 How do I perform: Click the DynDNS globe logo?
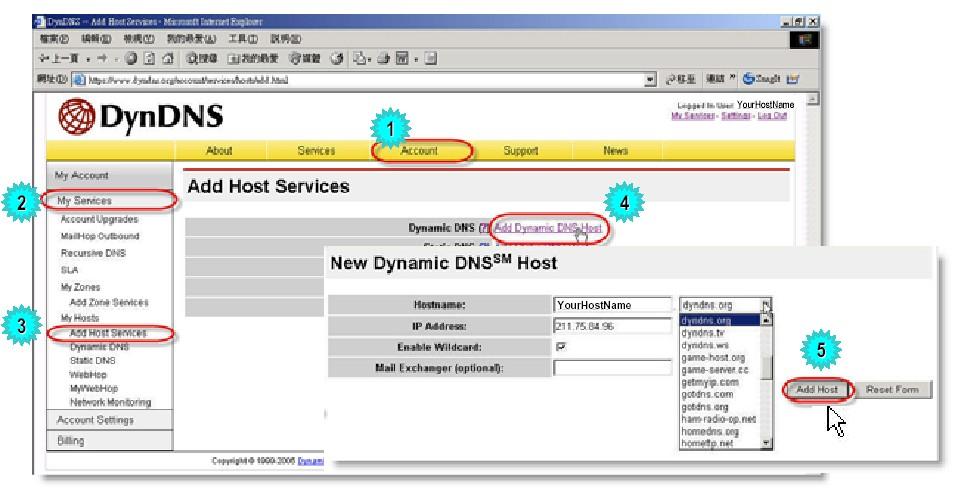pos(77,117)
